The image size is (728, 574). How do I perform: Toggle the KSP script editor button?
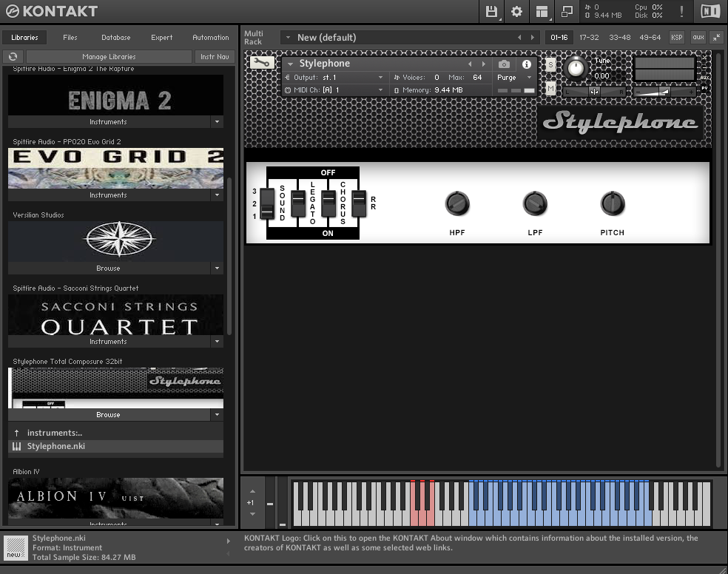(x=676, y=38)
